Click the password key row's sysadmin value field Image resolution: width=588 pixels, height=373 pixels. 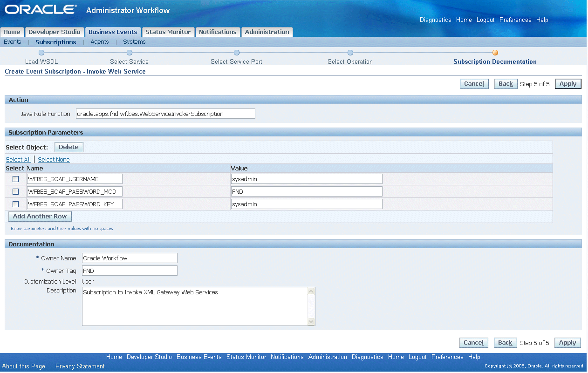coord(307,204)
